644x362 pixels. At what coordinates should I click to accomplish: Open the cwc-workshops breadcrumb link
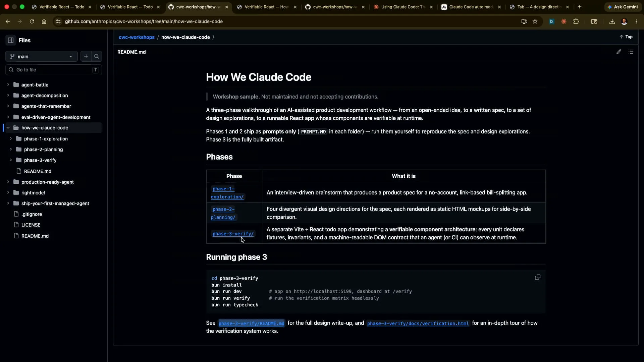[x=137, y=37]
